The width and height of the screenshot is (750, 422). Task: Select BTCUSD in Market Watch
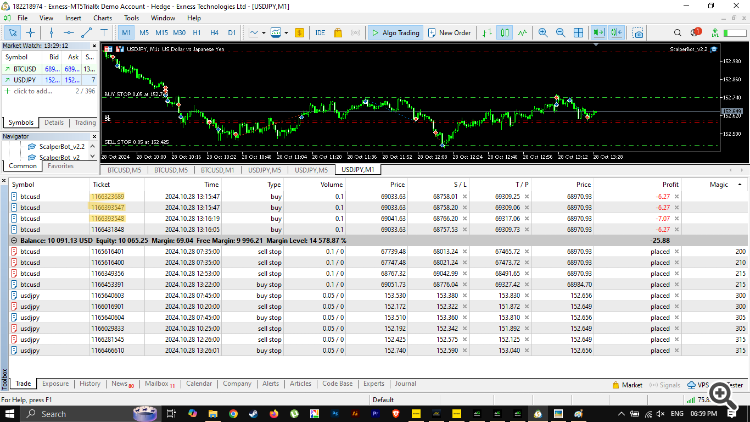click(49, 69)
